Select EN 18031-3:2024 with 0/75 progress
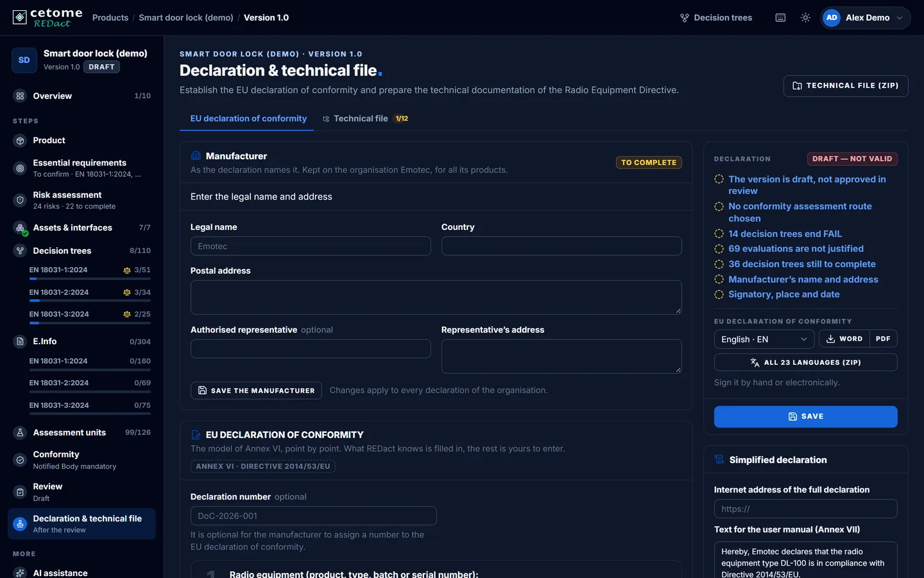This screenshot has height=578, width=924. 90,408
